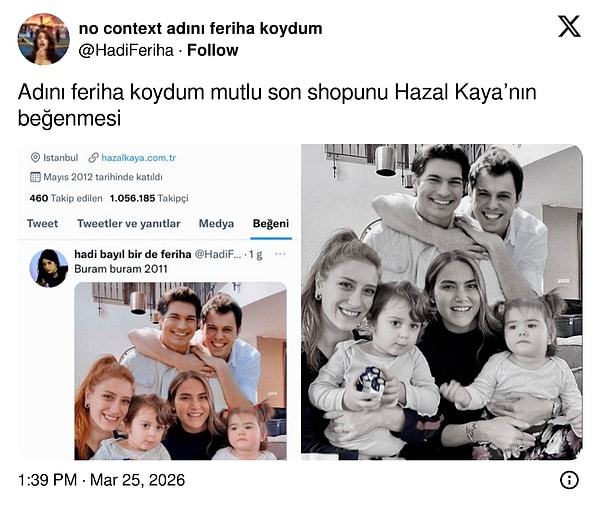Click the hadi bayıl bir de feriha avatar
600x510 pixels.
click(49, 268)
